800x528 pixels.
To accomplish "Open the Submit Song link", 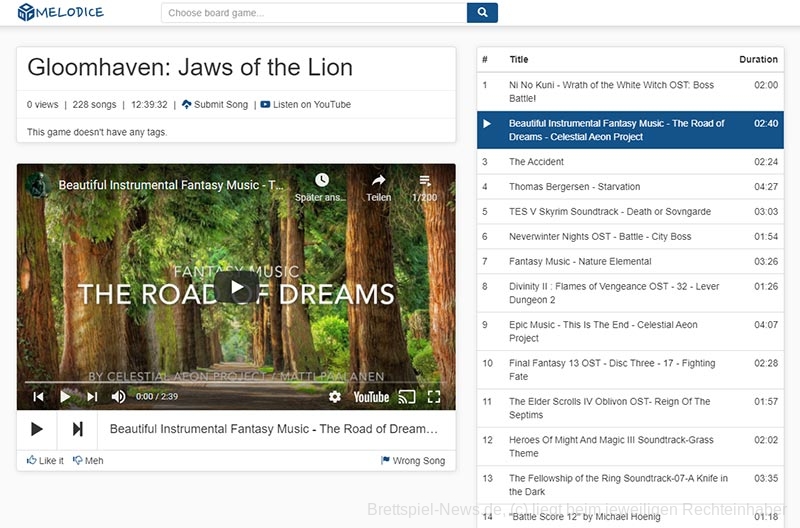I will tap(215, 104).
